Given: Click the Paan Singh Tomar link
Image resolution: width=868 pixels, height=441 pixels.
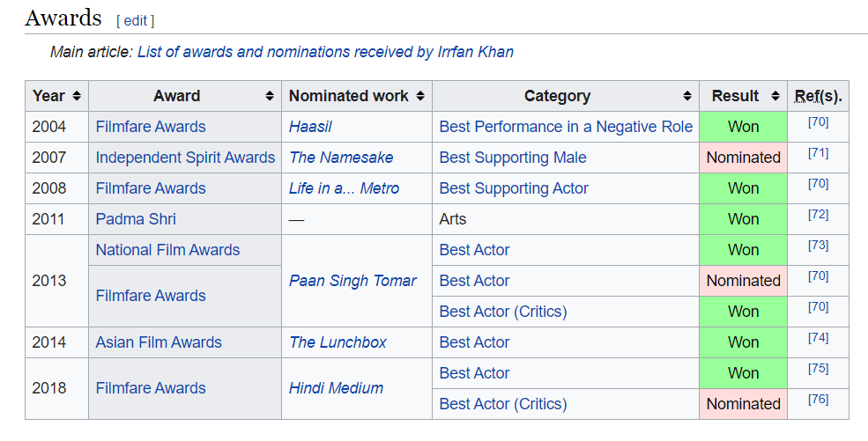Looking at the screenshot, I should coord(352,281).
